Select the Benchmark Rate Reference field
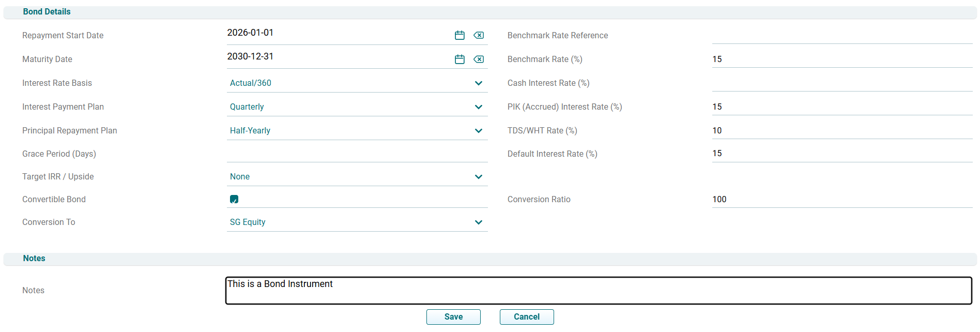 coord(841,35)
